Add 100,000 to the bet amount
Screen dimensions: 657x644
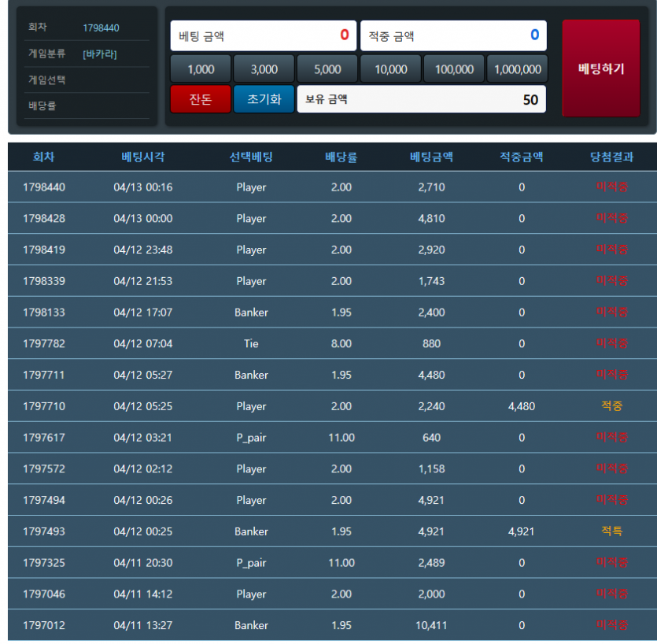454,69
